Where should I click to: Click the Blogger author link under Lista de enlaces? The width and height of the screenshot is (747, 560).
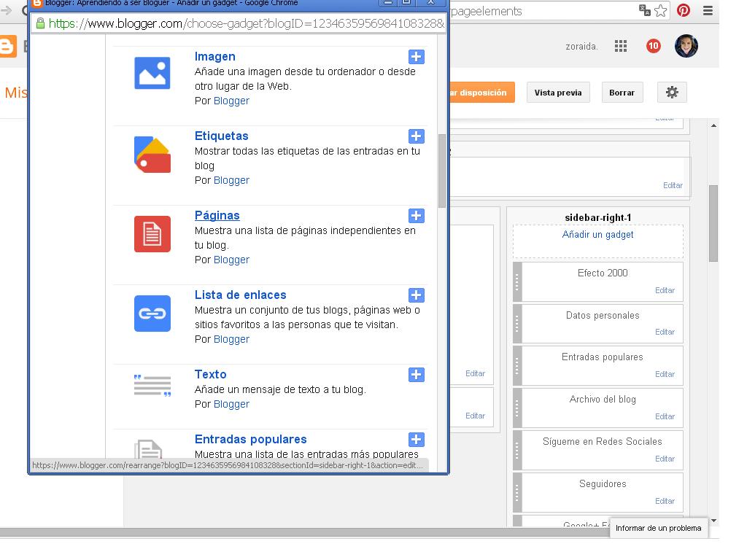pyautogui.click(x=231, y=340)
